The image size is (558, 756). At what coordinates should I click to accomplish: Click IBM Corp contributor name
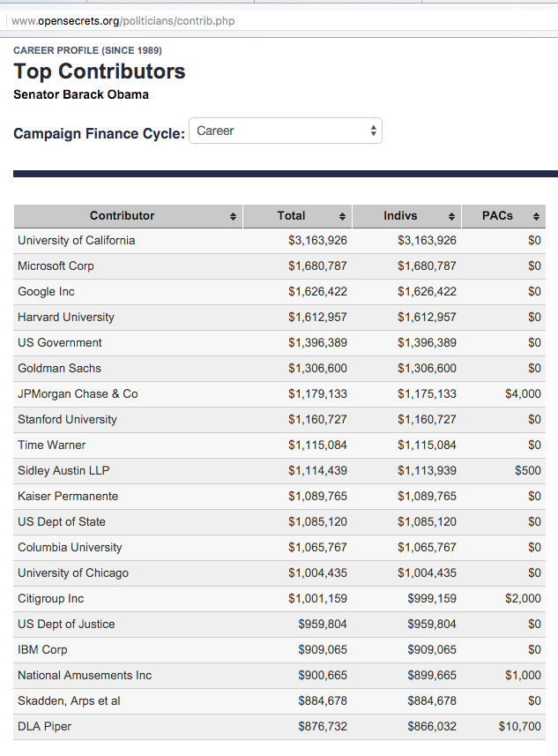pos(42,649)
